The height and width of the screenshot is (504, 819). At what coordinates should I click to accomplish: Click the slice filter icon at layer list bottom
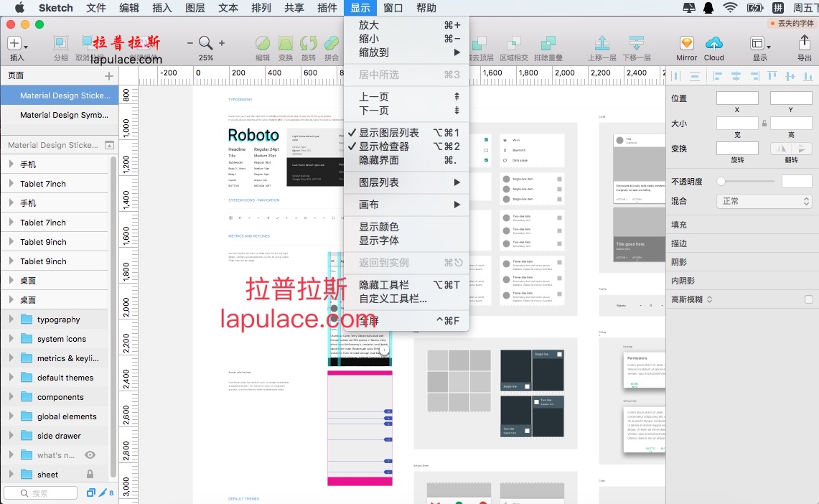[x=103, y=493]
